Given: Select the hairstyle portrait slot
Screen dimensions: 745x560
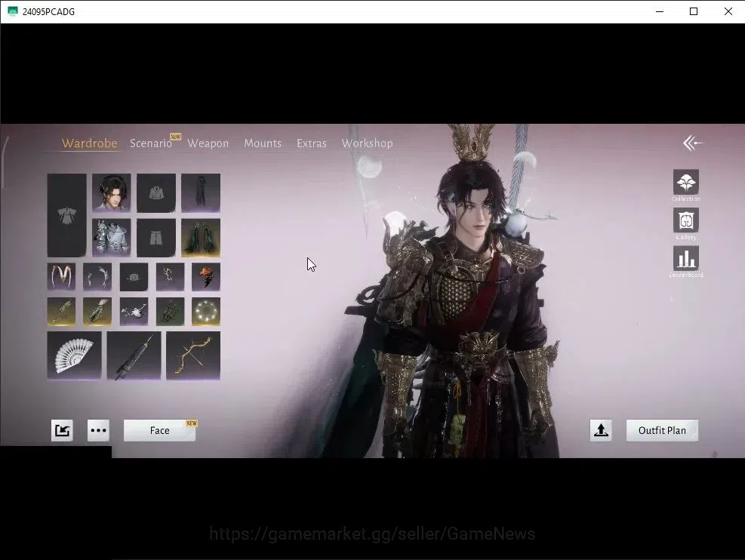Looking at the screenshot, I should [x=111, y=192].
